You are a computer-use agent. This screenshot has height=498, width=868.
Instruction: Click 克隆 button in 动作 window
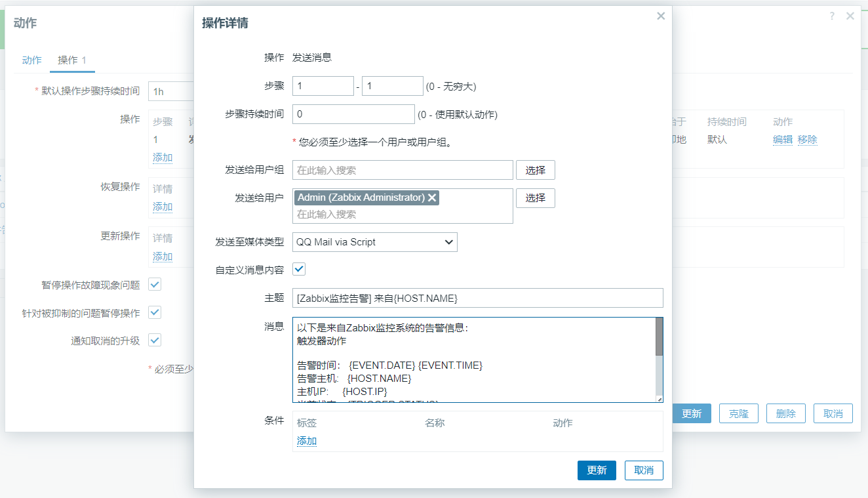click(739, 413)
